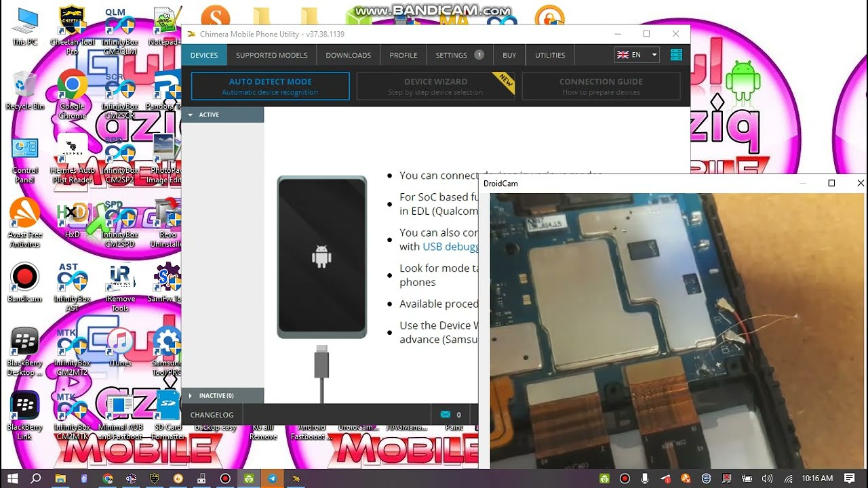Open the iTunes desktop shortcut

tap(120, 348)
